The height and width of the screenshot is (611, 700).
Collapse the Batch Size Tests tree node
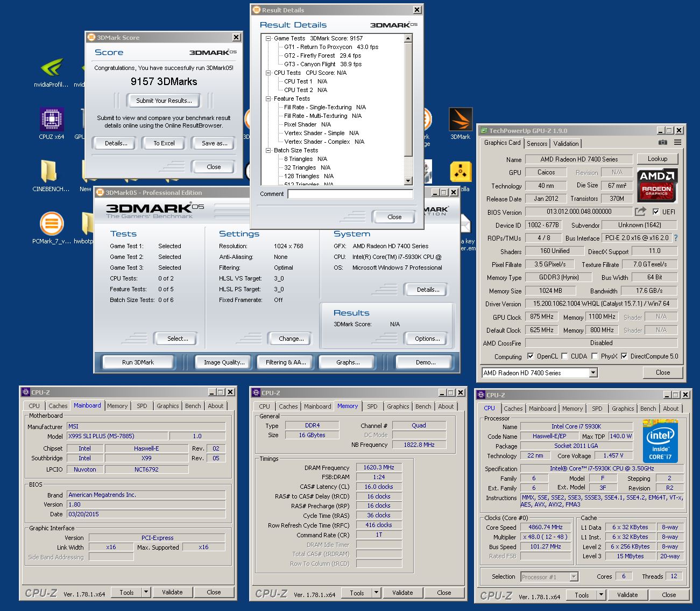coord(268,150)
